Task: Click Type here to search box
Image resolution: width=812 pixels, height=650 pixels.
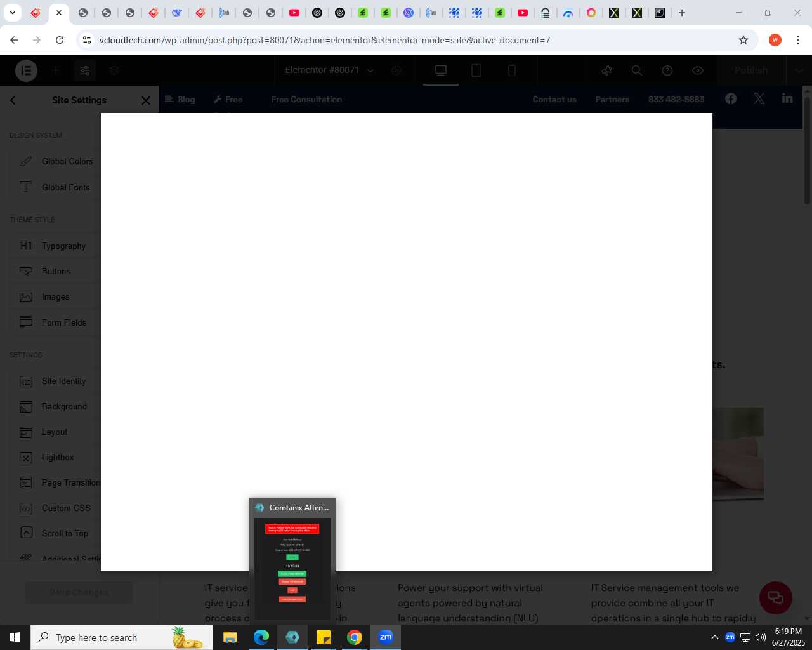Action: click(x=122, y=637)
